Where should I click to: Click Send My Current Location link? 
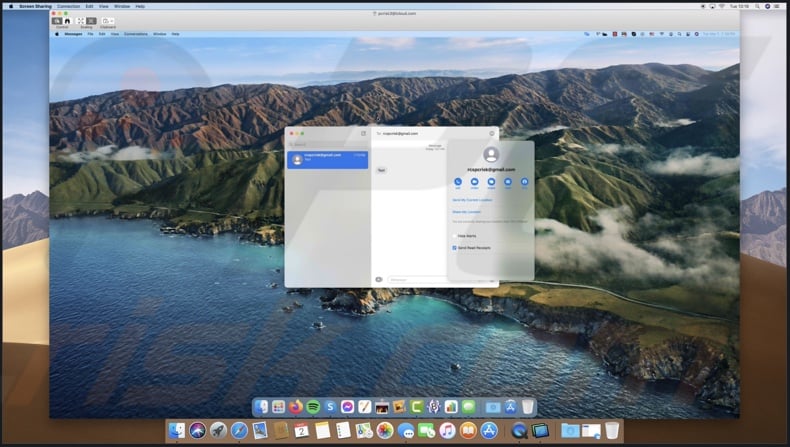click(x=472, y=200)
